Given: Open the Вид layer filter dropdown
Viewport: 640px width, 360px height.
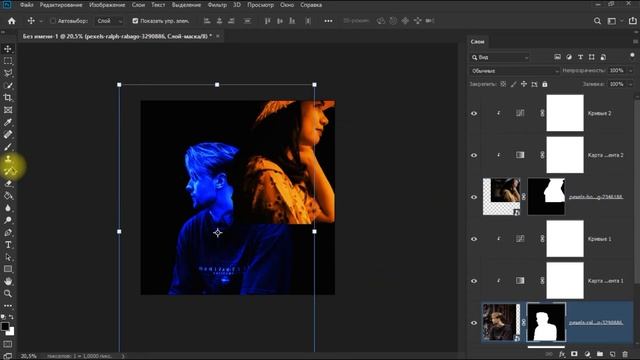Looking at the screenshot, I should click(500, 57).
